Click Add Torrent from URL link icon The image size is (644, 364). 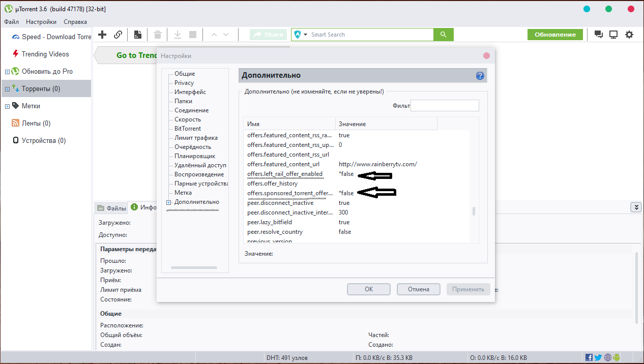pos(118,35)
